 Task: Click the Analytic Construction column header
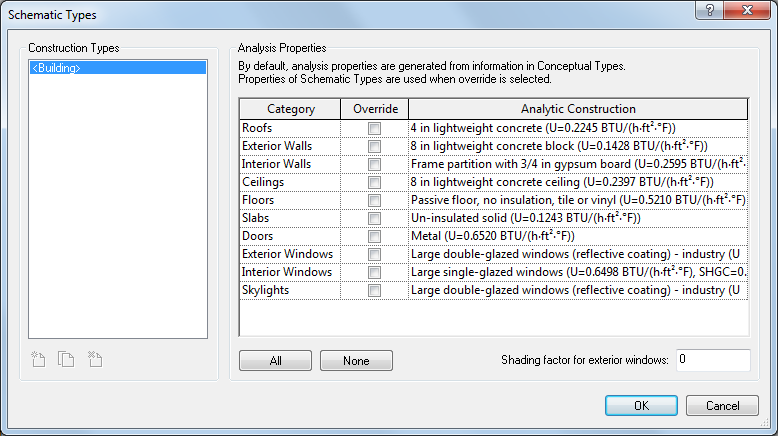(x=578, y=109)
